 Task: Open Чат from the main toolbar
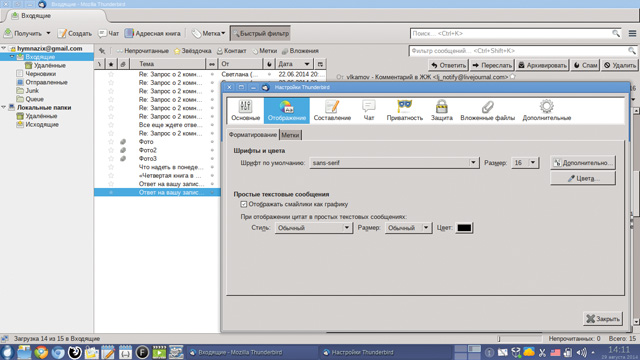109,33
